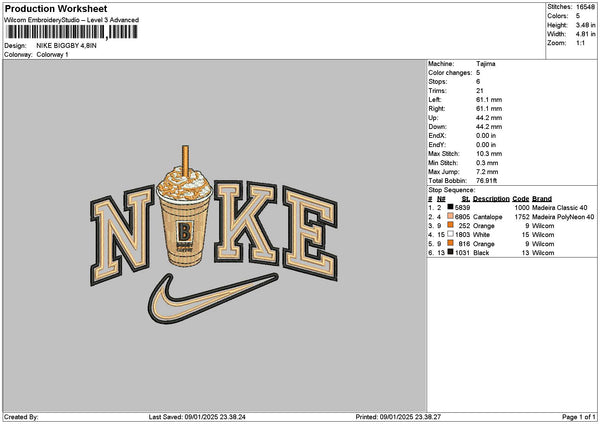Click the Production Worksheet title
This screenshot has width=600, height=424.
56,9
